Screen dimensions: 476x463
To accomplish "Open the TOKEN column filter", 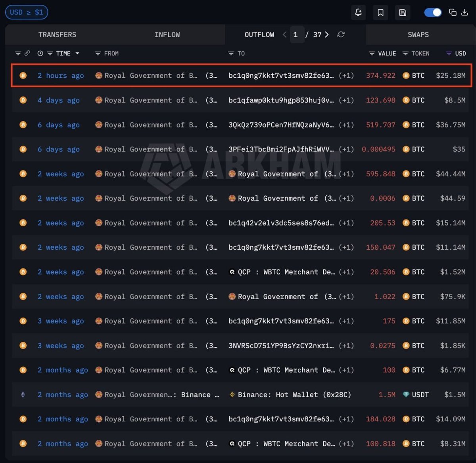I will 405,54.
